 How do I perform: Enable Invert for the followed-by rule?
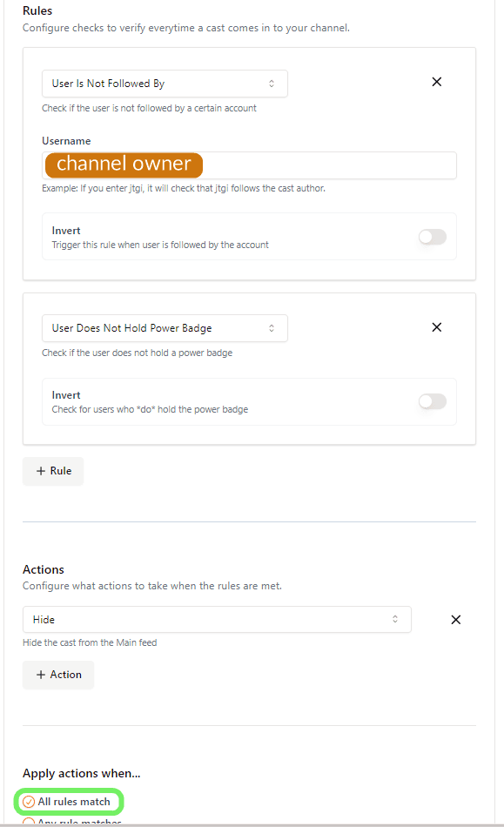click(433, 237)
